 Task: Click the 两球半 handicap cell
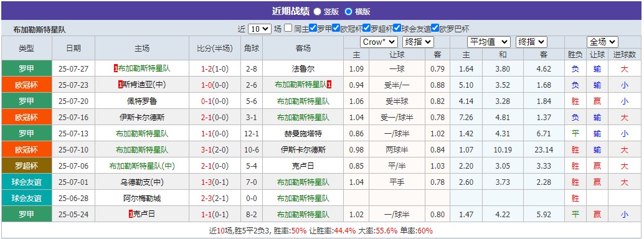pyautogui.click(x=397, y=150)
